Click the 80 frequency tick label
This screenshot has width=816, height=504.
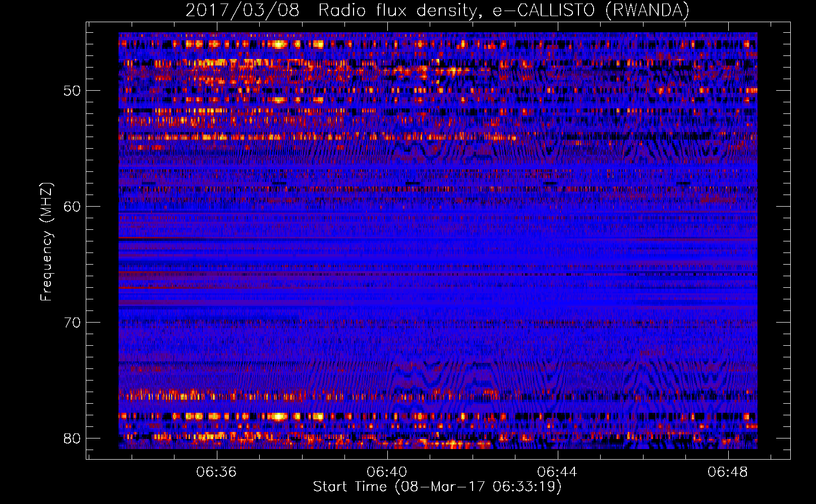(x=72, y=438)
